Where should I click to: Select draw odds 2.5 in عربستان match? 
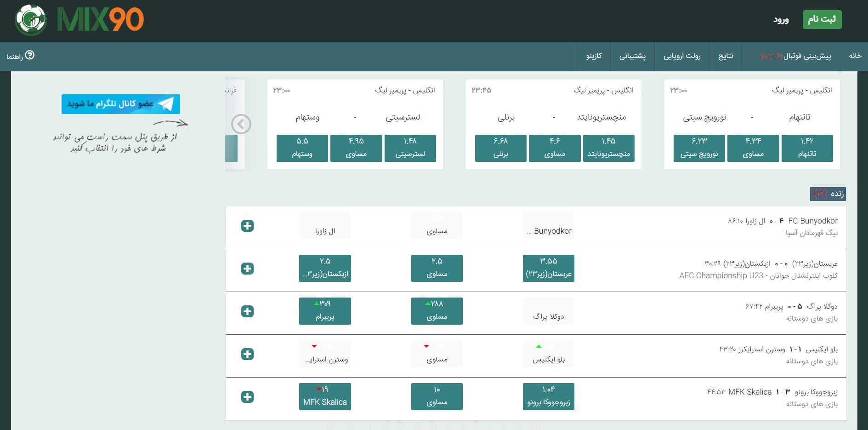point(437,268)
